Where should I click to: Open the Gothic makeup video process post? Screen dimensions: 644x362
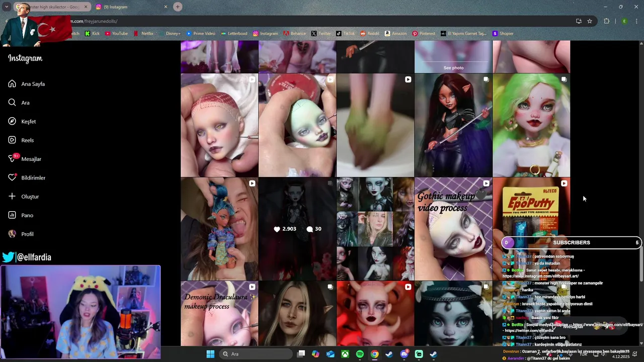point(453,229)
